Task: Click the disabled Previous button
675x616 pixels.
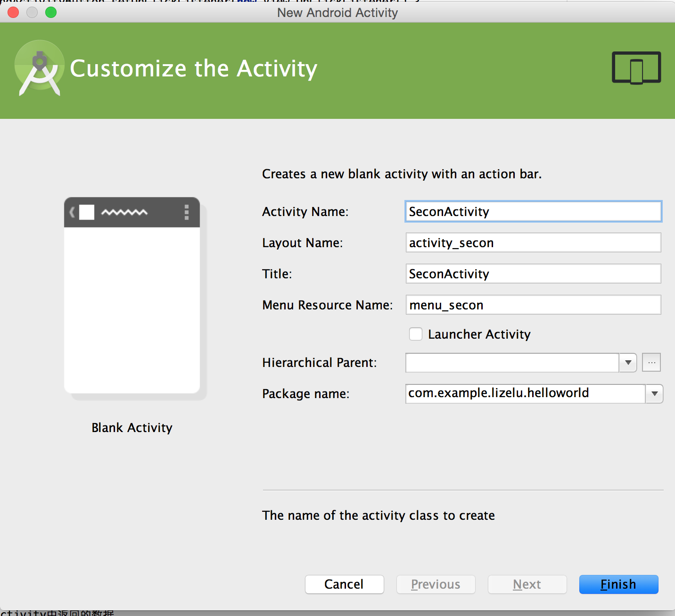Action: [436, 584]
